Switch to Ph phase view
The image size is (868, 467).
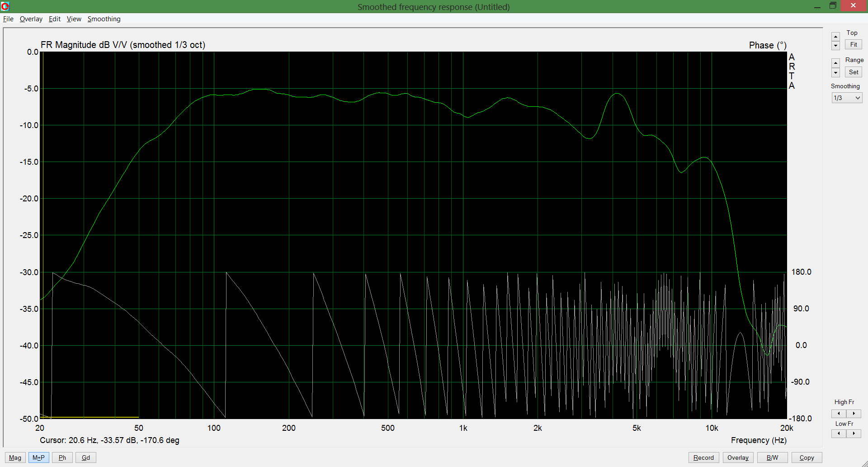coord(62,457)
